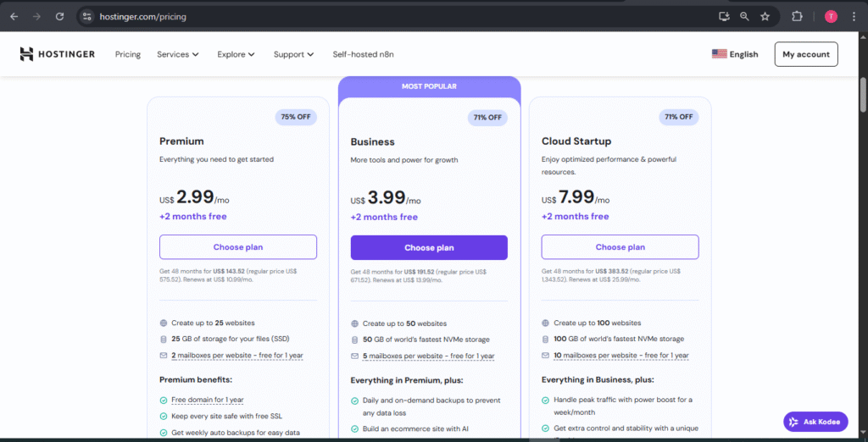
Task: Click storage icon beside 100 GB NVMe
Action: (545, 339)
